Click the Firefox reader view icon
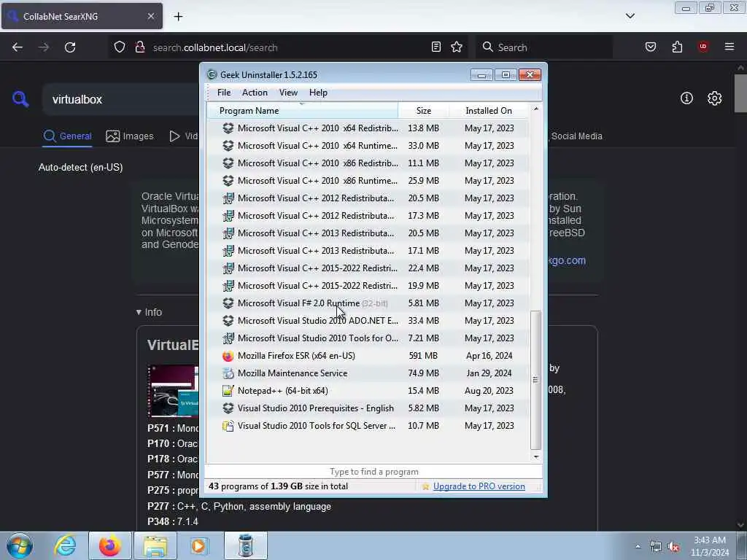 (436, 47)
